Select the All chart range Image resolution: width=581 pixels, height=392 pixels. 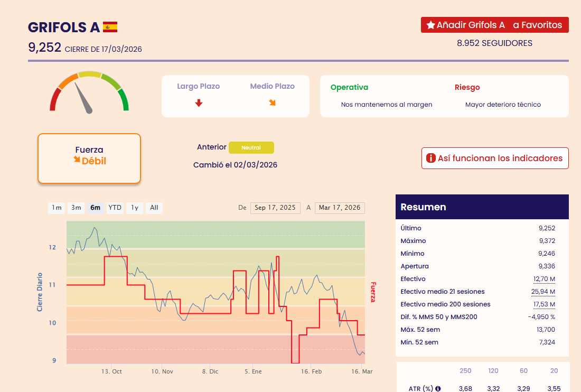154,208
